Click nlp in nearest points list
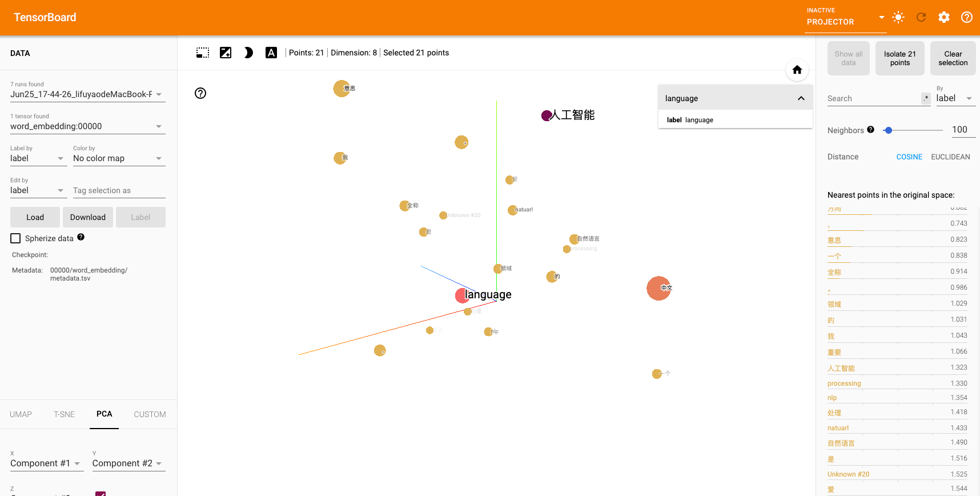Viewport: 980px width, 496px height. (832, 398)
